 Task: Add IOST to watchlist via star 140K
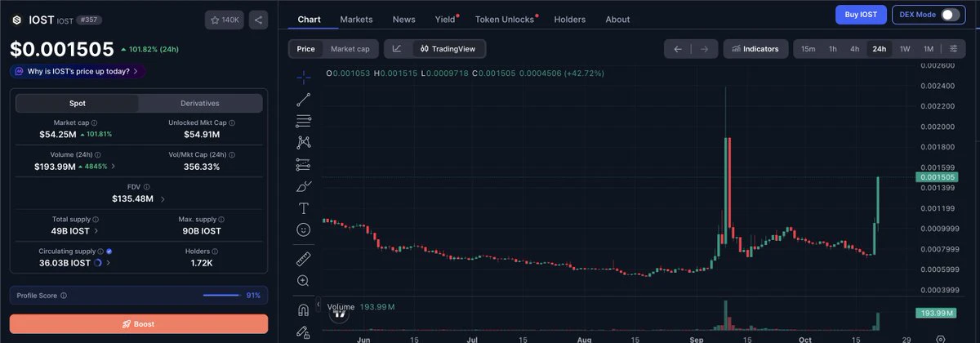tap(225, 19)
